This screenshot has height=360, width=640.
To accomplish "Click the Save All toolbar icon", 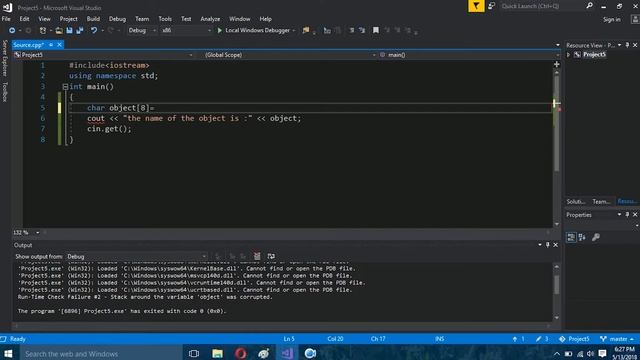I will point(80,30).
